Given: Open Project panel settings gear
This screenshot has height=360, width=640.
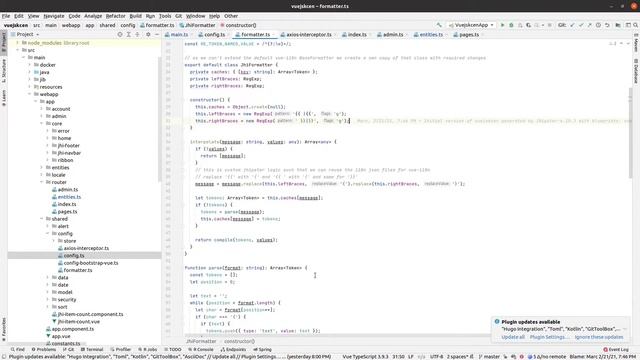Looking at the screenshot, I should [x=148, y=35].
